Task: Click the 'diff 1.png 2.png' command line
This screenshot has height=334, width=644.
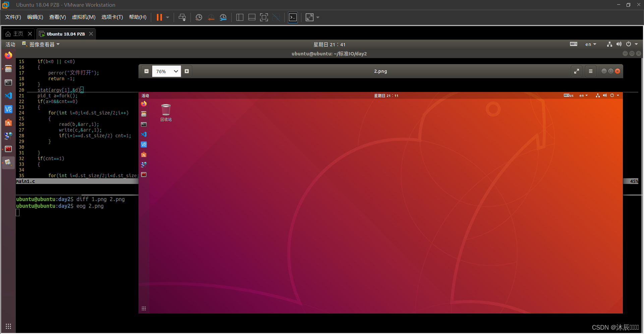Action: (x=101, y=199)
